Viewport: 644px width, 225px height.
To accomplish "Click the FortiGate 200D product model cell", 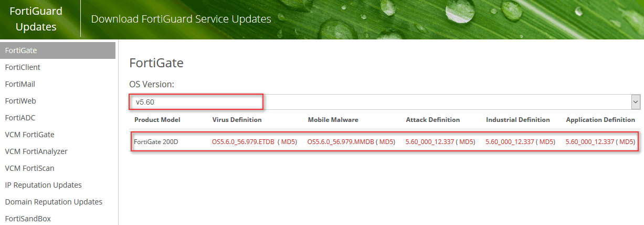I will [x=156, y=142].
